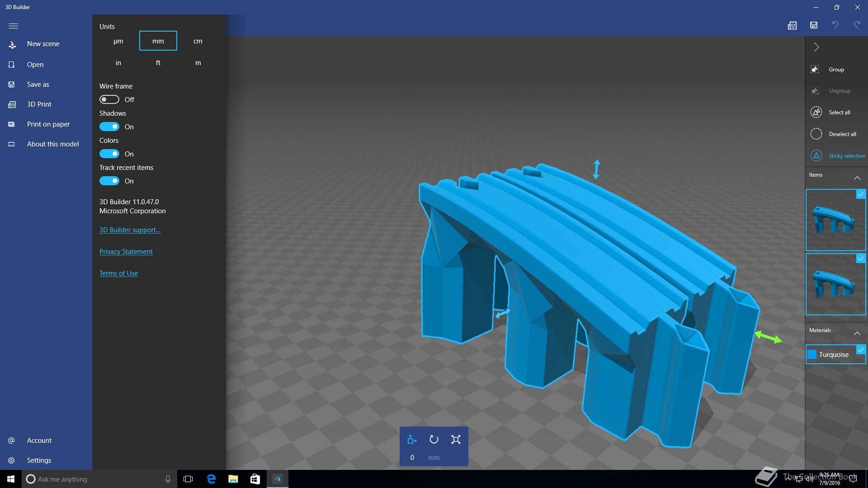This screenshot has height=488, width=868.
Task: Select the Turquoise material swatch
Action: (812, 354)
